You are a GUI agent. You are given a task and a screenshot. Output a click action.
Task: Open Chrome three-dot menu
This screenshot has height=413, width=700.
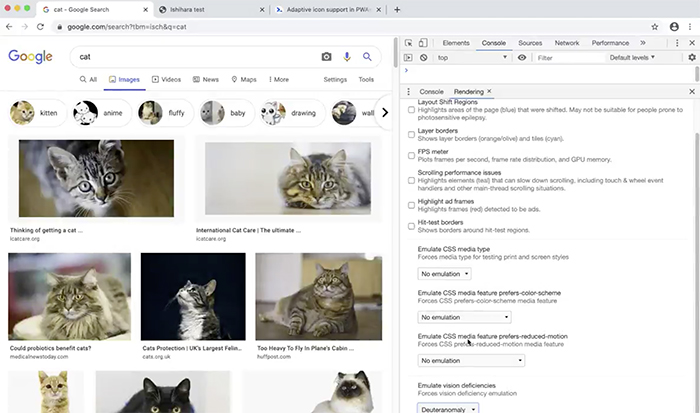[x=690, y=27]
